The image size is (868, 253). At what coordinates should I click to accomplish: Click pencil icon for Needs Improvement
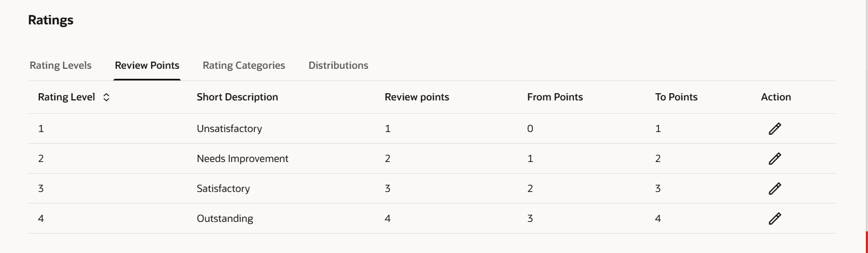774,159
